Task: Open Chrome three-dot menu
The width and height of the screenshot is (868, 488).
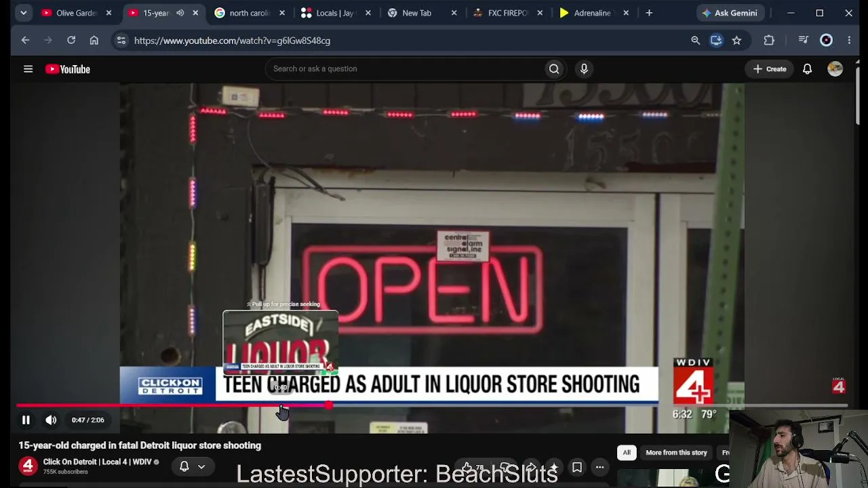Action: pyautogui.click(x=849, y=40)
